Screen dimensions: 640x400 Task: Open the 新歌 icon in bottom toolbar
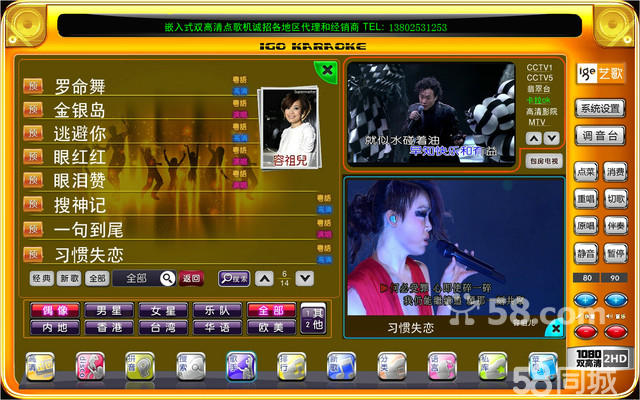(x=340, y=367)
